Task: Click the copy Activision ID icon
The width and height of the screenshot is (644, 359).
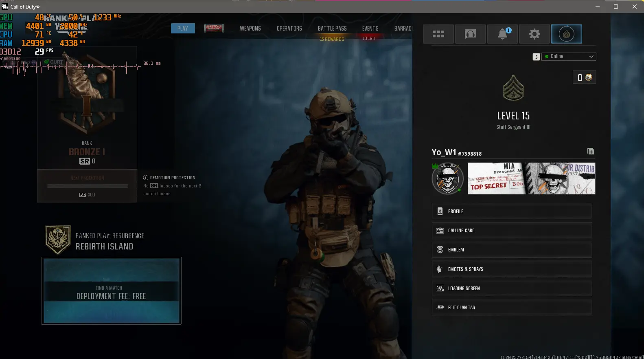Action: pos(591,152)
